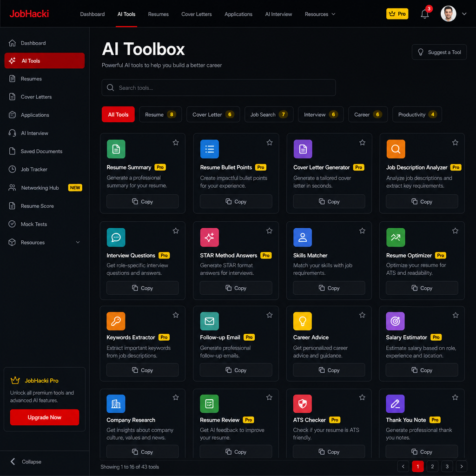Favorite the Interview Questions star
This screenshot has height=476, width=476.
click(176, 231)
